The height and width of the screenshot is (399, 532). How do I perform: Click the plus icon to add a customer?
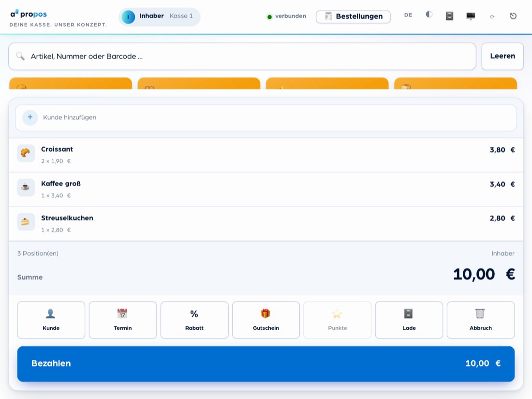[x=30, y=117]
